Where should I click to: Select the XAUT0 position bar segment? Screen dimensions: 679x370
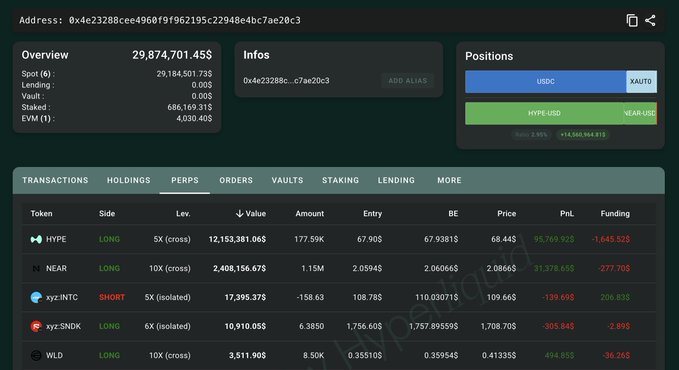pyautogui.click(x=641, y=81)
